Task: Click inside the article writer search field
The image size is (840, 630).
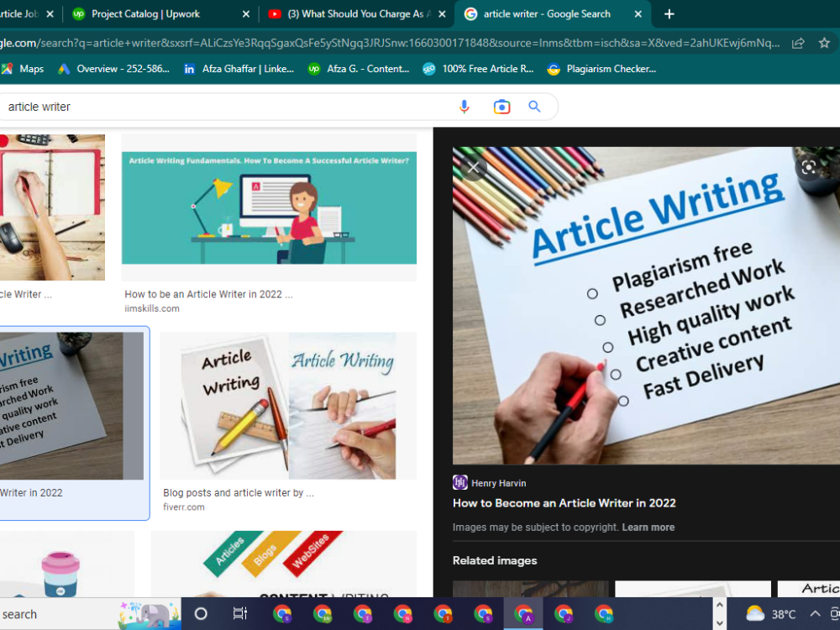Action: (x=210, y=106)
